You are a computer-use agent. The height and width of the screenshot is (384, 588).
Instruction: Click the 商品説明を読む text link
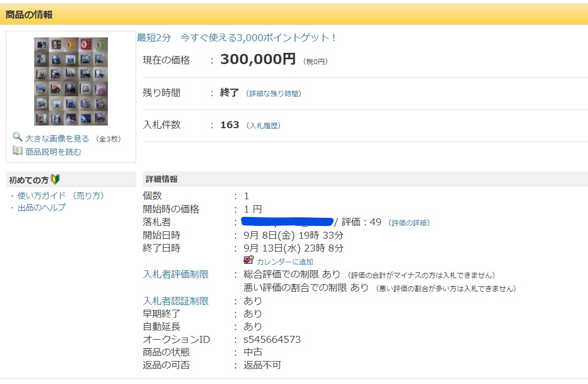pos(53,152)
